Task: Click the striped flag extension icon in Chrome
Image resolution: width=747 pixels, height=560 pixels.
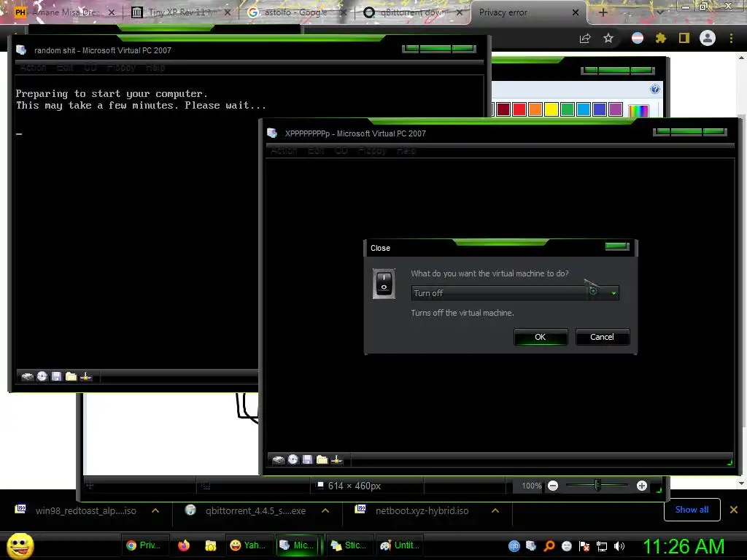Action: (x=638, y=38)
